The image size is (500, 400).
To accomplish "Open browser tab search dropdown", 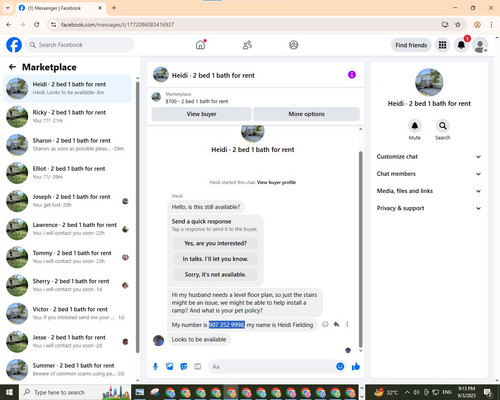I will pyautogui.click(x=8, y=8).
